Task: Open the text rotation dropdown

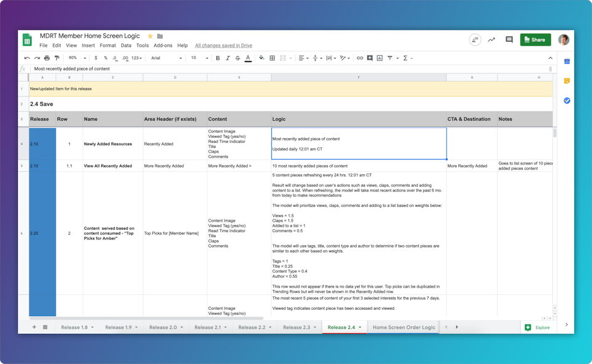Action: [345, 58]
